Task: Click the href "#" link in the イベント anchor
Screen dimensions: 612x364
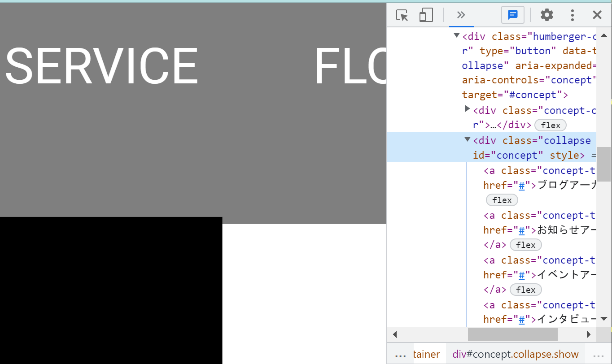Action: [521, 274]
